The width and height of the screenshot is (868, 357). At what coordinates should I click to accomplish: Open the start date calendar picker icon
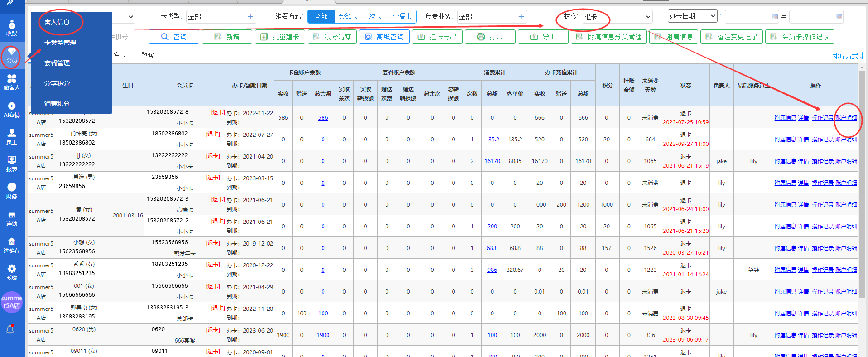click(775, 17)
